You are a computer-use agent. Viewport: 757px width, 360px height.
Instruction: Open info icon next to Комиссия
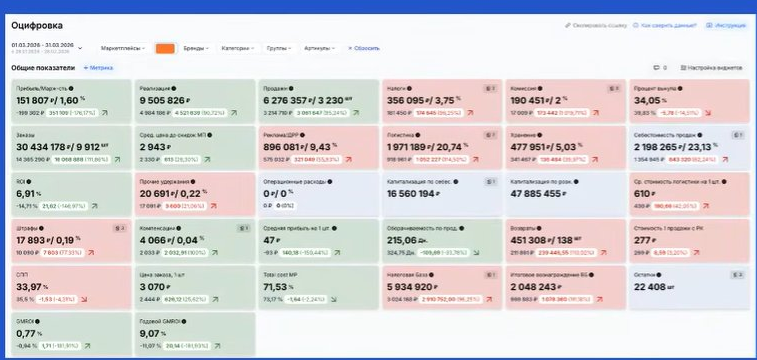(540, 89)
